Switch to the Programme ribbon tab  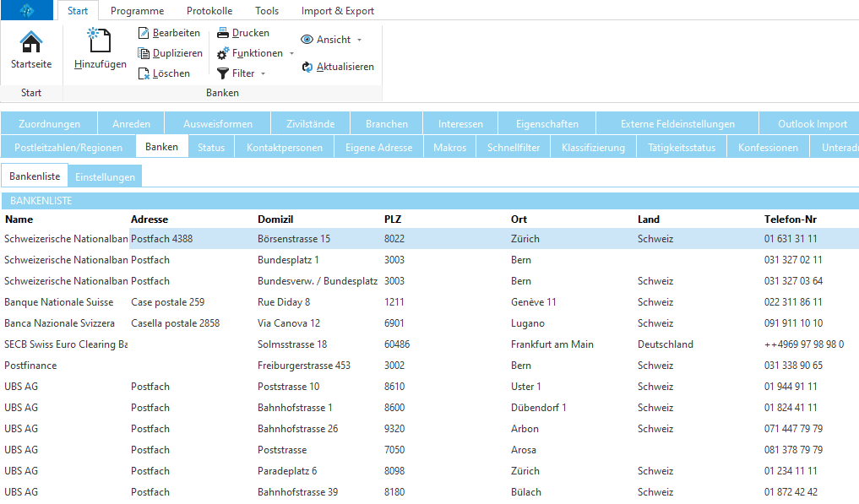[137, 11]
